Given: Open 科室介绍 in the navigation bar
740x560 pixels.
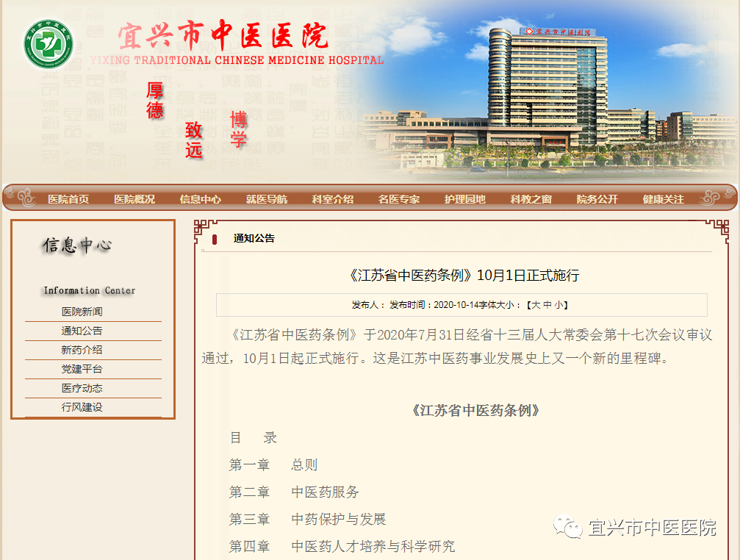Looking at the screenshot, I should pyautogui.click(x=333, y=199).
